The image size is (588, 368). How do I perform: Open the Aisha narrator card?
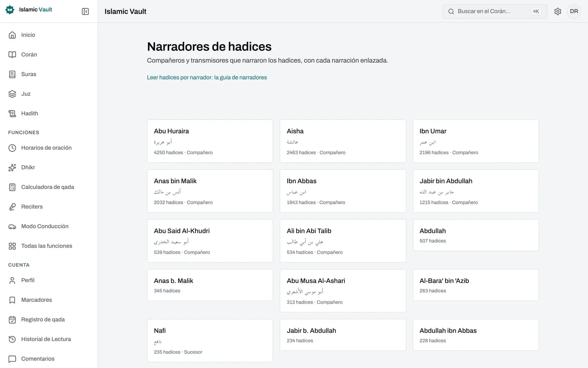tap(343, 141)
